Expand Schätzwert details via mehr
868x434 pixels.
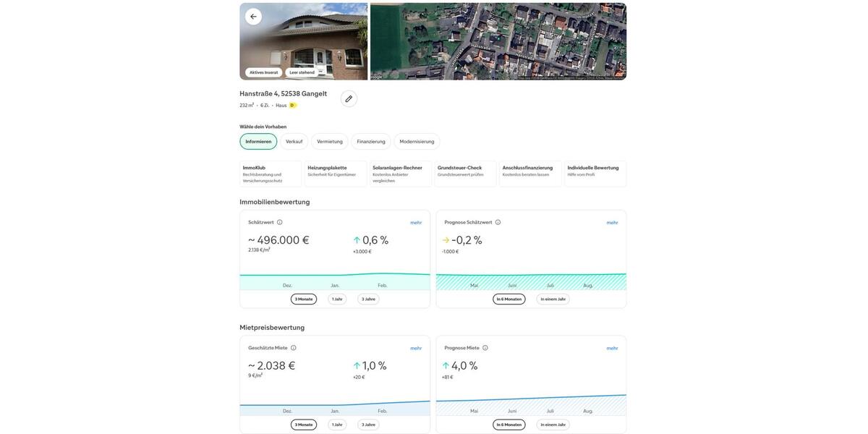click(416, 223)
